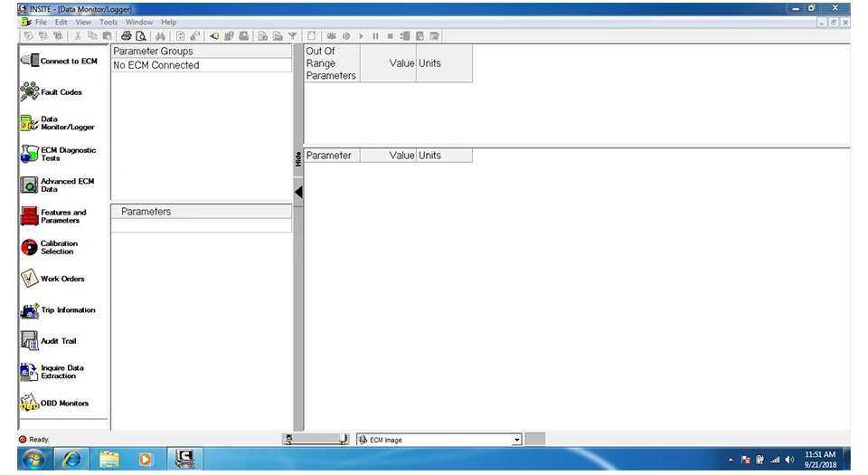The height and width of the screenshot is (475, 868).
Task: Click the open folder toolbar icon
Action: pos(278,36)
